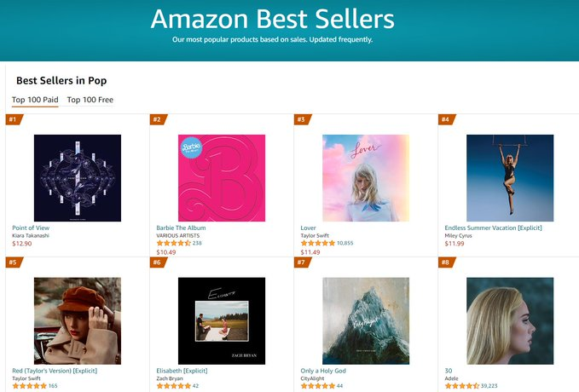This screenshot has width=579, height=392.
Task: Open Adele's 30 album cover
Action: pos(510,320)
